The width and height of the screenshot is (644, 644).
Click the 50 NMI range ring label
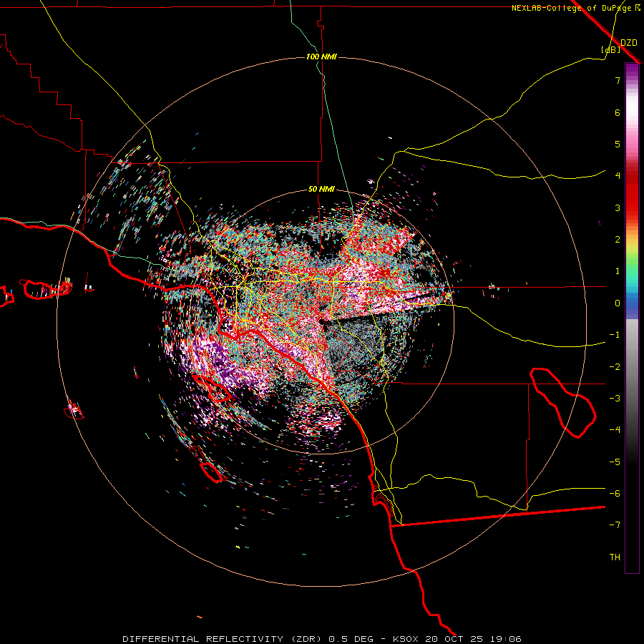click(x=321, y=190)
